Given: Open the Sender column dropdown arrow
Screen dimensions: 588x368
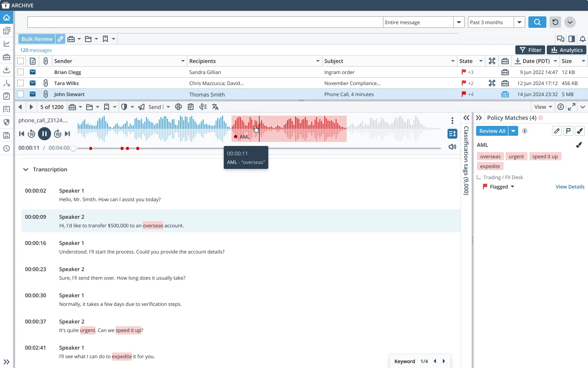Looking at the screenshot, I should 183,61.
